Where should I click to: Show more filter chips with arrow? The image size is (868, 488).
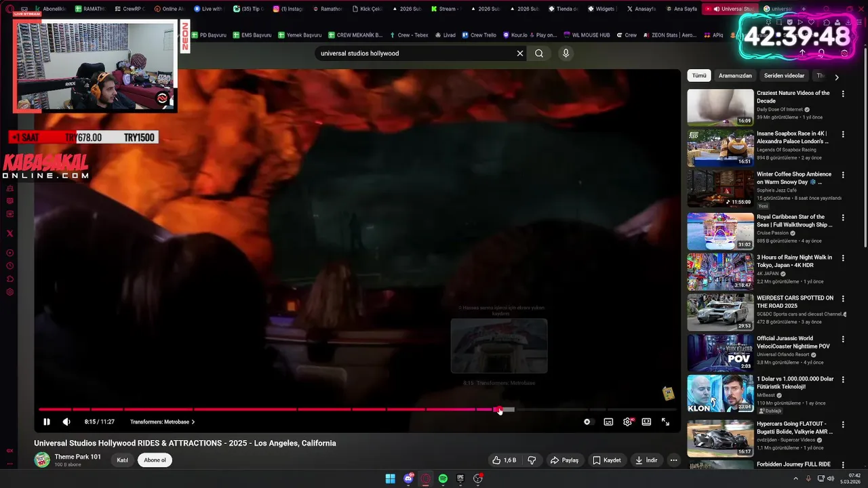[837, 77]
